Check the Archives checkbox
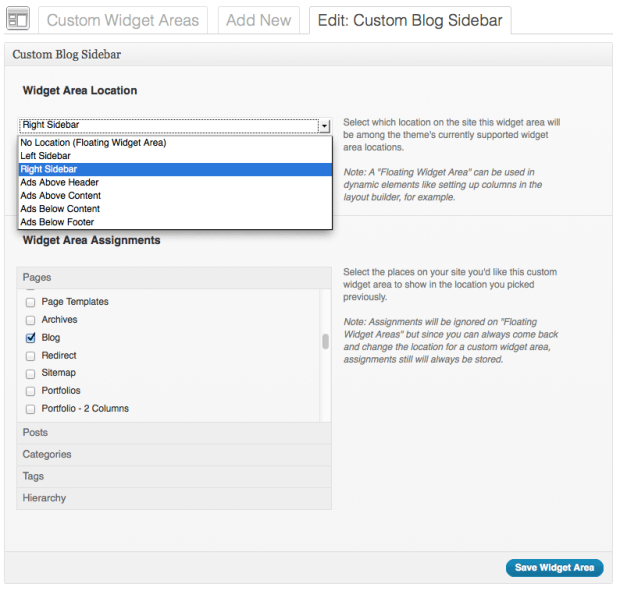Viewport: 620px width, 591px height. click(30, 320)
